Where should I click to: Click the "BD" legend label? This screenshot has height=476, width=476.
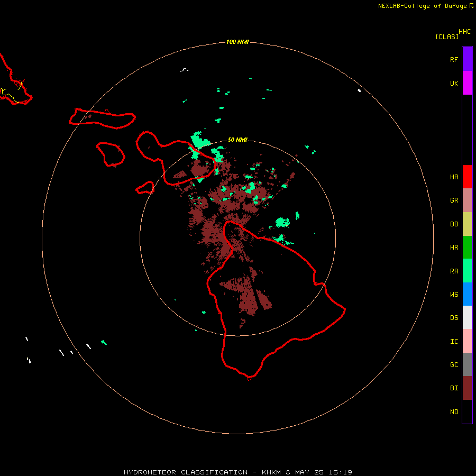[x=454, y=224]
